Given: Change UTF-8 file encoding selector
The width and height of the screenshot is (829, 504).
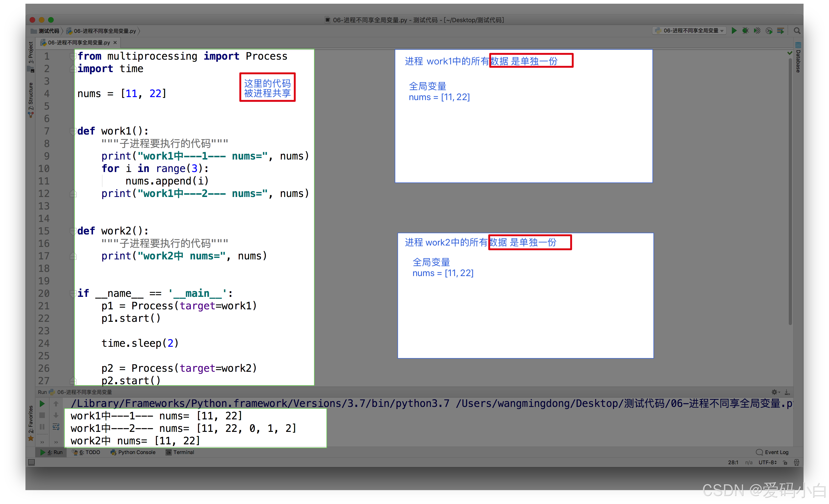Looking at the screenshot, I should [x=767, y=462].
